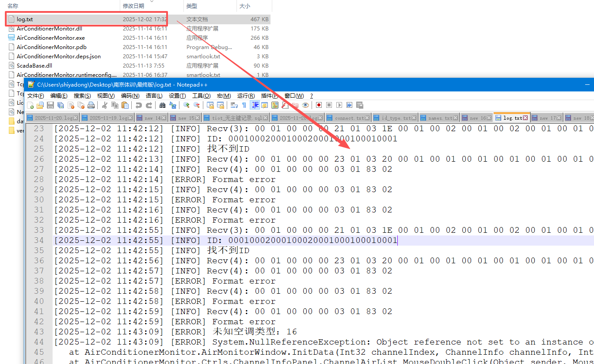Close the log.txt tab
Image resolution: width=594 pixels, height=364 pixels.
[525, 118]
